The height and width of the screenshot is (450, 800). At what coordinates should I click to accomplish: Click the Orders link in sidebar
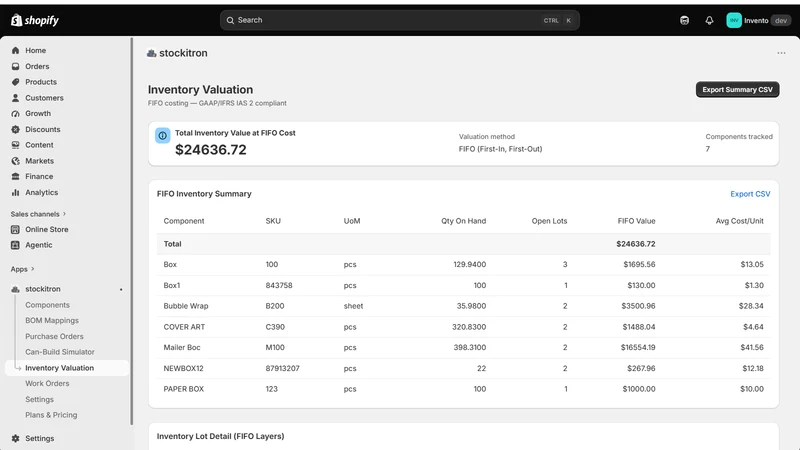tap(37, 66)
